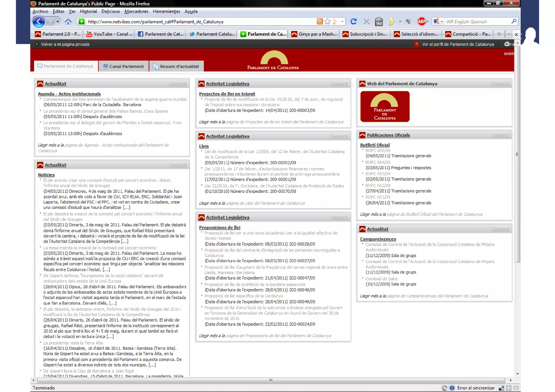Click Ver el perfil de Parlament de Catalunya

tap(458, 44)
